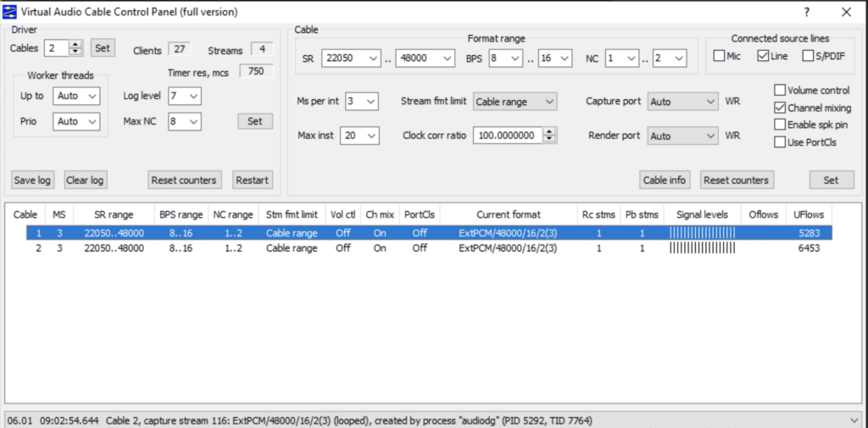This screenshot has width=868, height=428.
Task: Open the minimum SR 22050 dropdown
Action: pyautogui.click(x=351, y=58)
